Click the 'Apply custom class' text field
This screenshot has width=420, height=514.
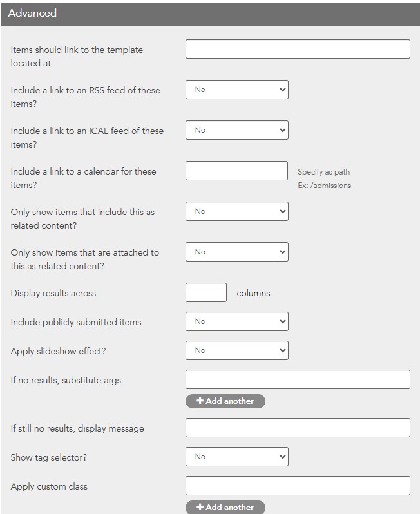tap(298, 486)
